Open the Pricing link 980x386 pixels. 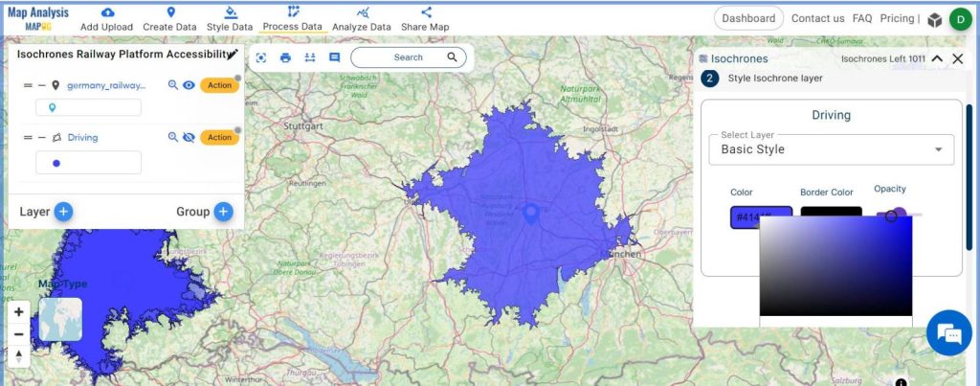(897, 18)
